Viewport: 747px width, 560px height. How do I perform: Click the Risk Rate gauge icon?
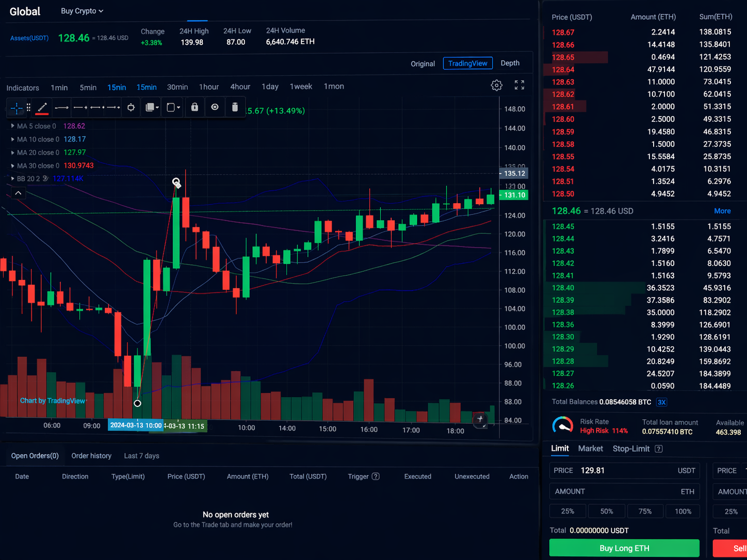tap(562, 425)
